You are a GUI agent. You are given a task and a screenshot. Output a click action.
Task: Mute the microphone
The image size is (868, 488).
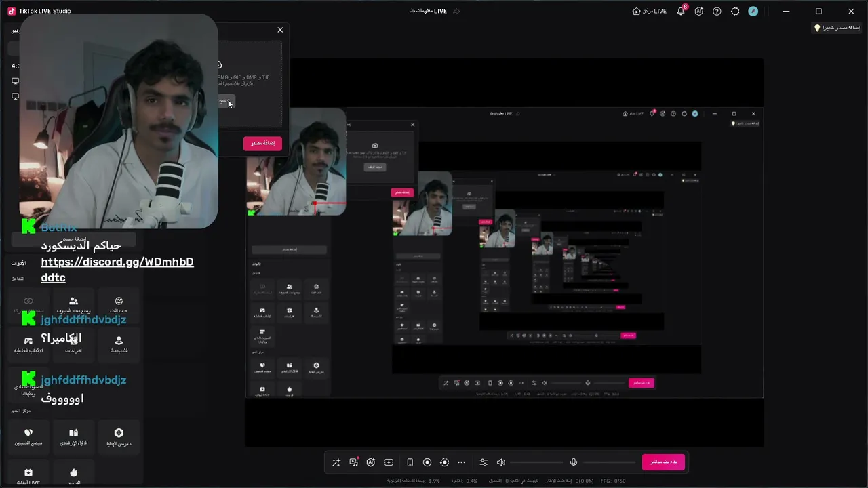click(x=574, y=462)
